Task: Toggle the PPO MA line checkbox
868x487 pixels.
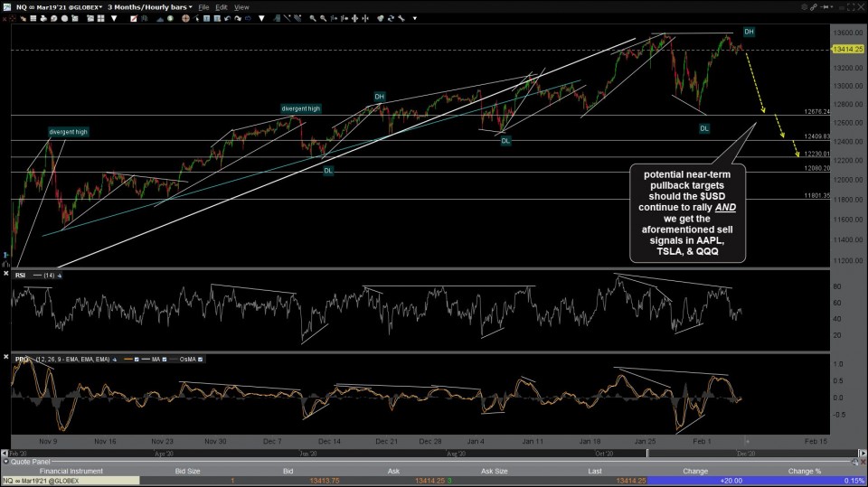Action: point(165,360)
